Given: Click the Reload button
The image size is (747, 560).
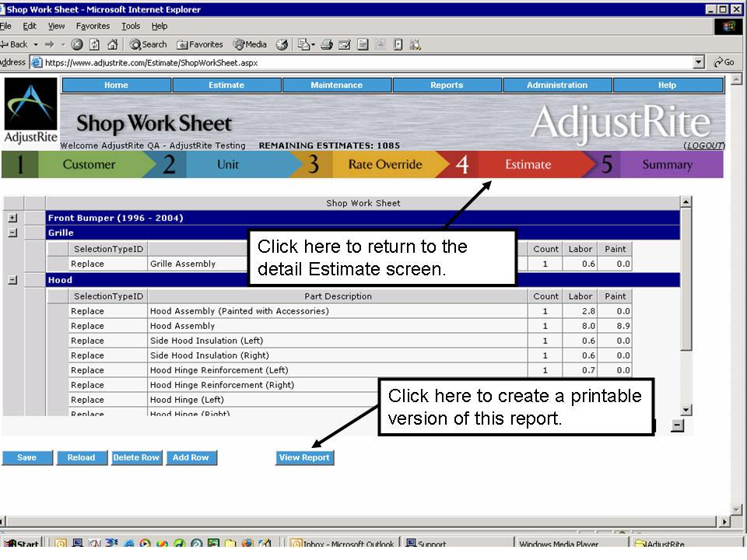Looking at the screenshot, I should 82,457.
